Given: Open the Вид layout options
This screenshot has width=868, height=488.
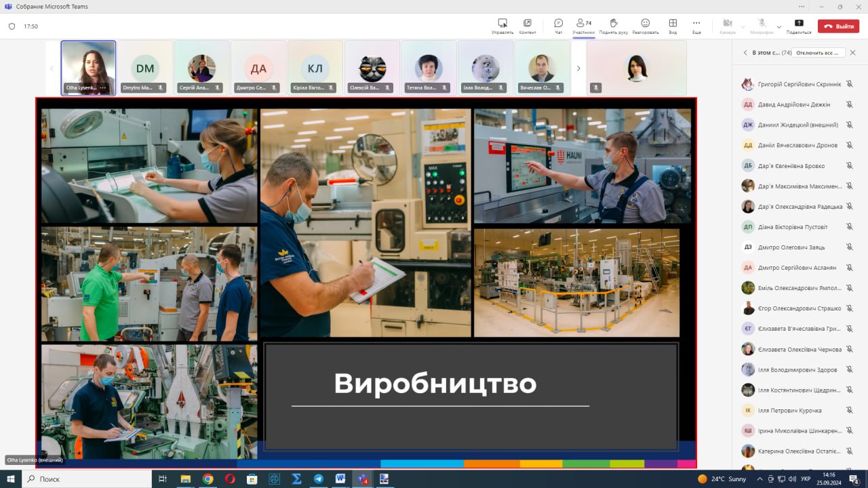Looking at the screenshot, I should point(673,26).
